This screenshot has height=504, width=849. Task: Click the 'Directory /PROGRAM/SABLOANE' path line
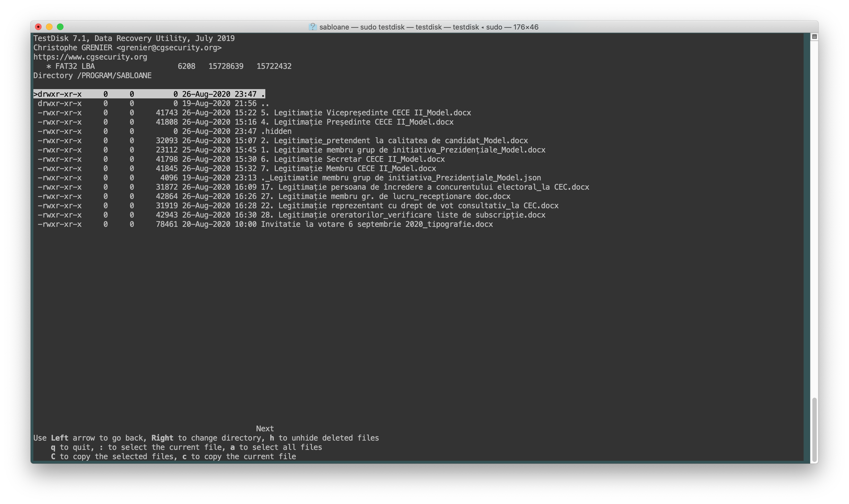[x=92, y=75]
